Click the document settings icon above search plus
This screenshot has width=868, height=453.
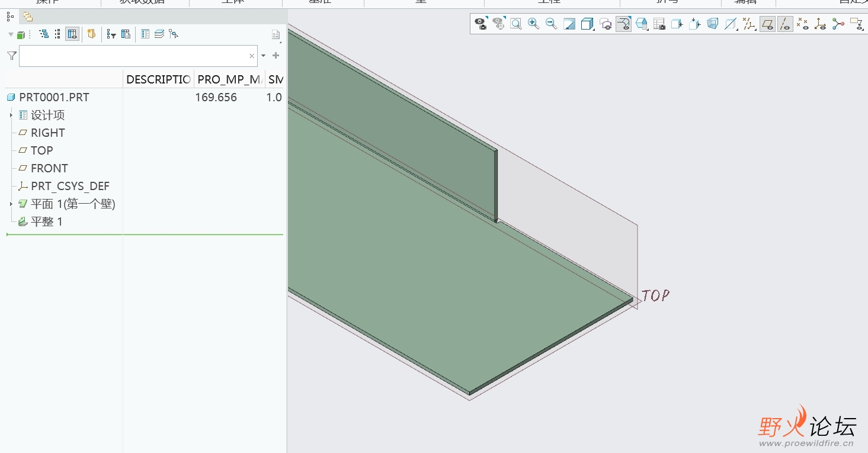point(276,35)
